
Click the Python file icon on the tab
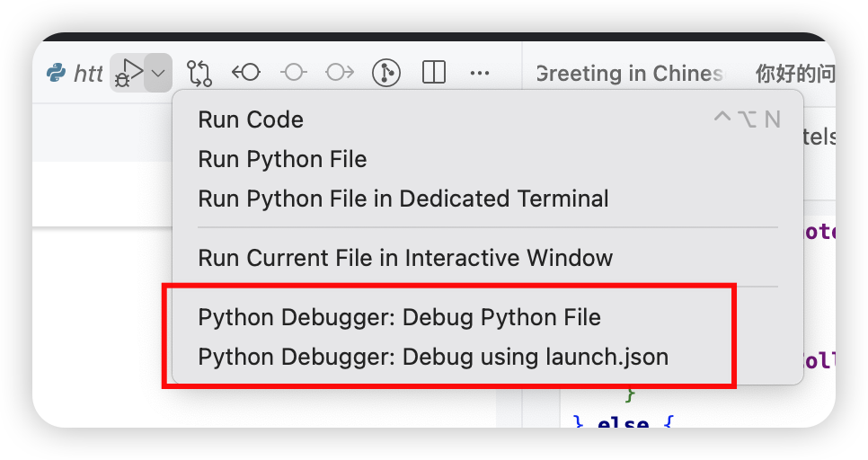point(56,73)
